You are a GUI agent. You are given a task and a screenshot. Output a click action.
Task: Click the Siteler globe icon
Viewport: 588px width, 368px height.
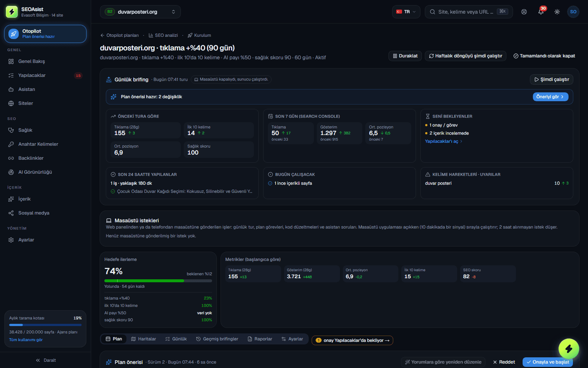click(11, 103)
